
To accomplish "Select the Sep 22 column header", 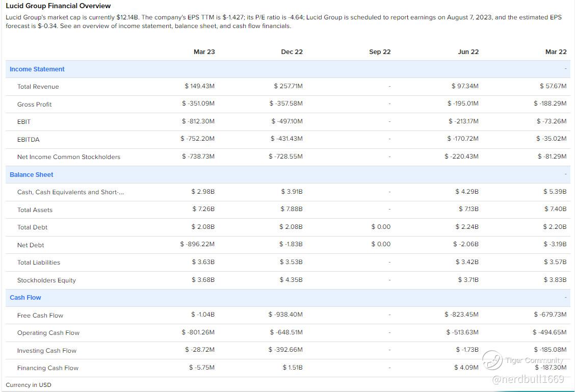I will [x=380, y=52].
